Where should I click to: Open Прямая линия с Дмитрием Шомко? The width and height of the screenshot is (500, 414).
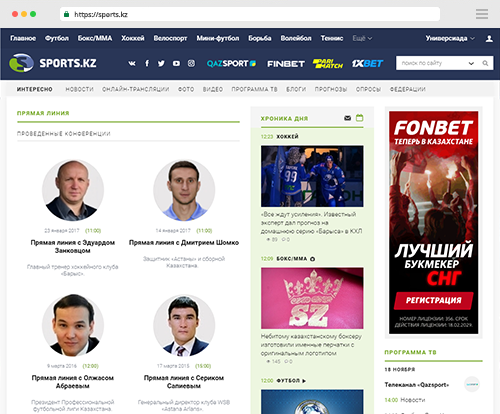(184, 242)
